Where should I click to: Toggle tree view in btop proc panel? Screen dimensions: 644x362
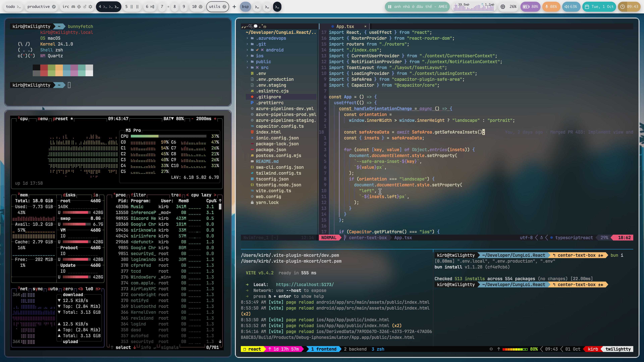(176, 195)
